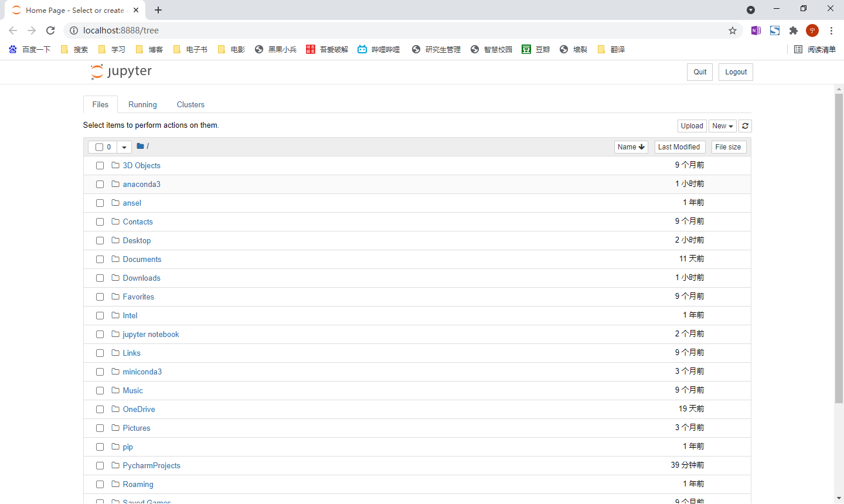Screen dimensions: 844x504
Task: Reload the browser page
Action: point(50,30)
